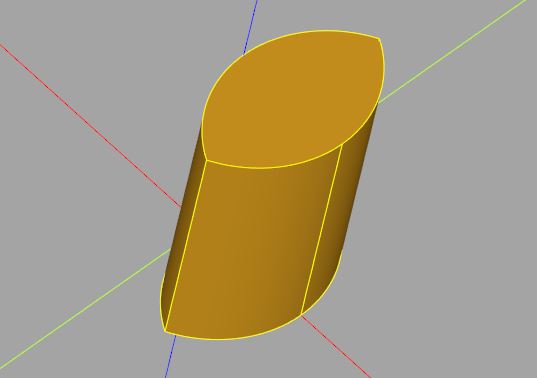
Task: Click the blue axis line below the solid
Action: coord(171,356)
